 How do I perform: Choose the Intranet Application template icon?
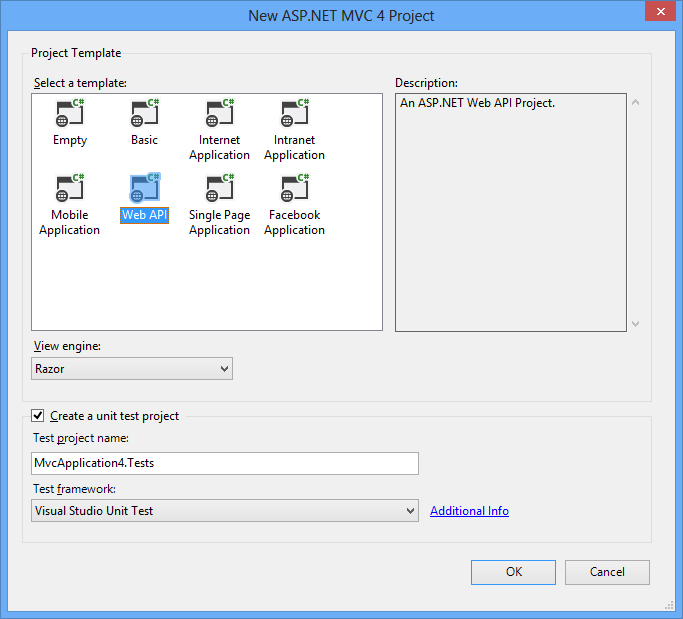(294, 113)
